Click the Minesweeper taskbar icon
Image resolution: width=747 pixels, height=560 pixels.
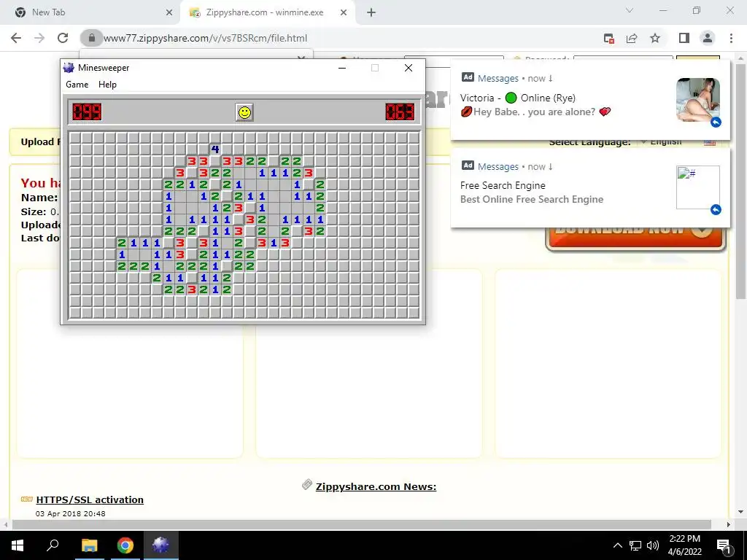coord(161,545)
